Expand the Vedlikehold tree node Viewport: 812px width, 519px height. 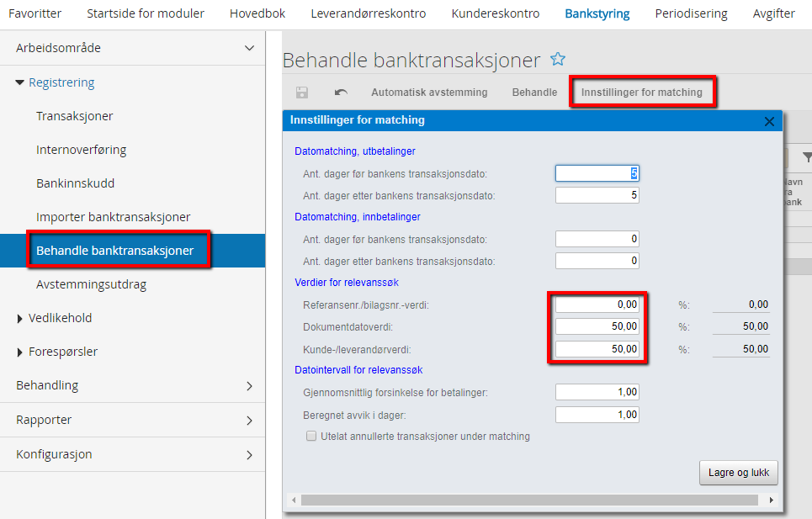coord(19,318)
